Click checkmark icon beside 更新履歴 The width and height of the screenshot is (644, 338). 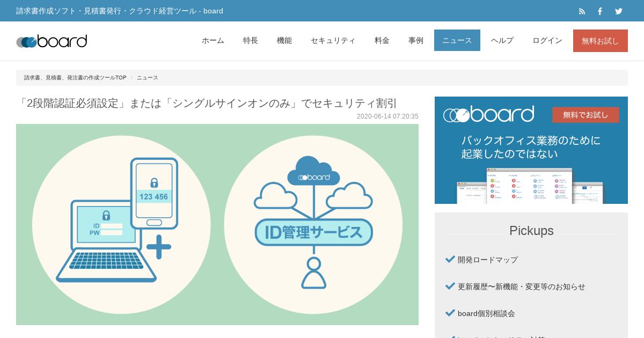point(450,286)
